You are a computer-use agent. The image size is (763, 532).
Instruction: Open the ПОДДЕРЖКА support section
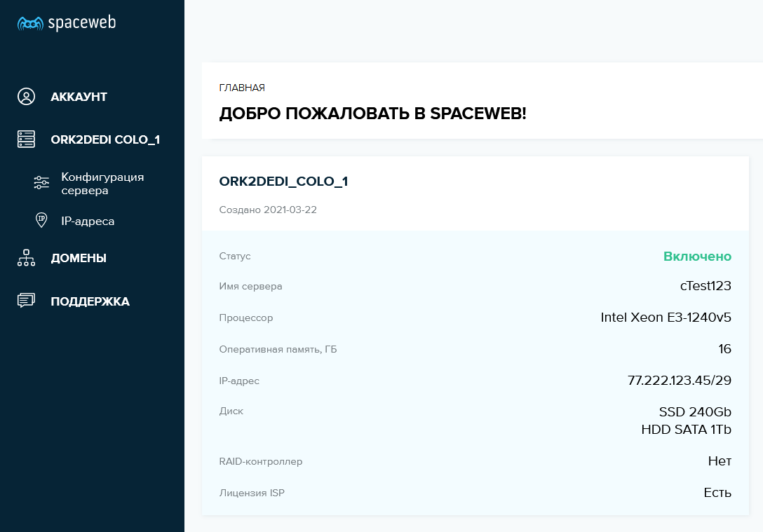click(90, 301)
